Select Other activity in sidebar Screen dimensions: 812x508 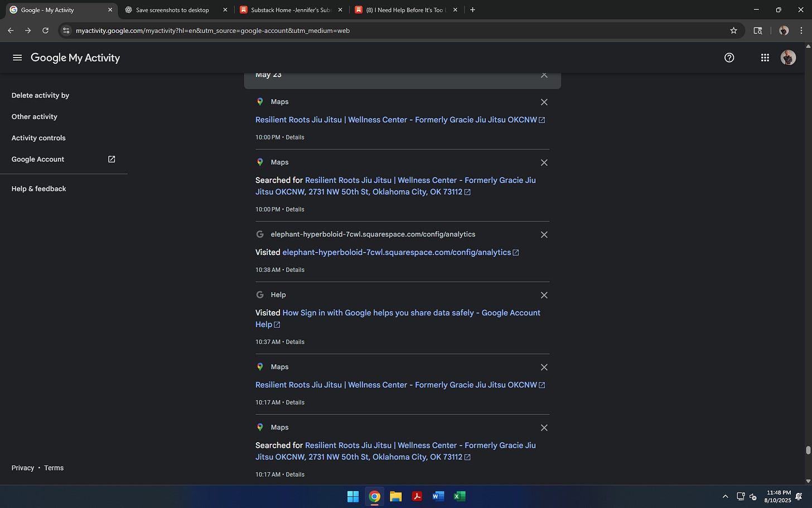click(35, 117)
